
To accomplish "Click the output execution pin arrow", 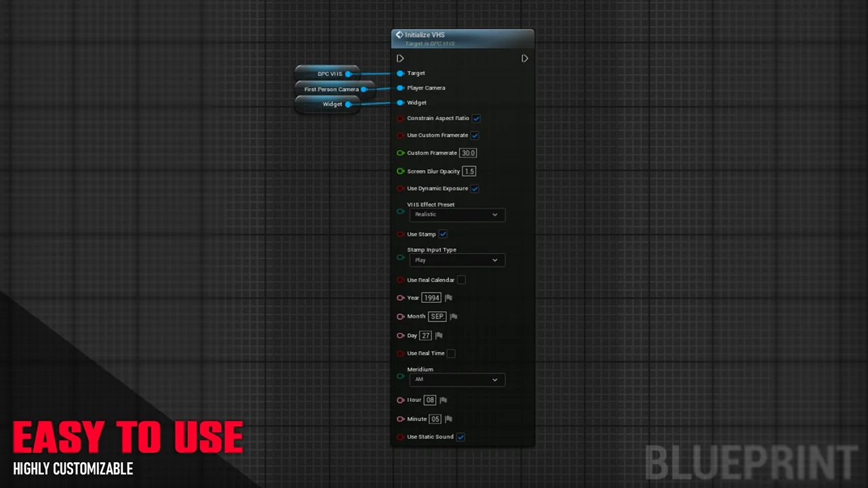I will click(525, 59).
